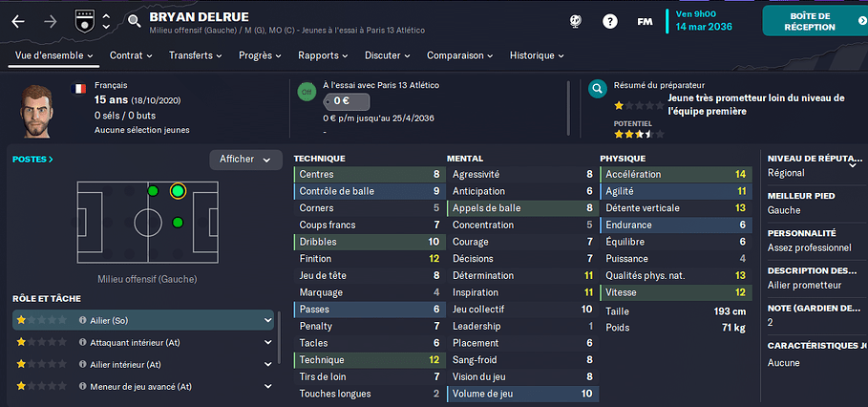Click the role list vertical scrollbar
The width and height of the screenshot is (868, 407).
[x=279, y=343]
